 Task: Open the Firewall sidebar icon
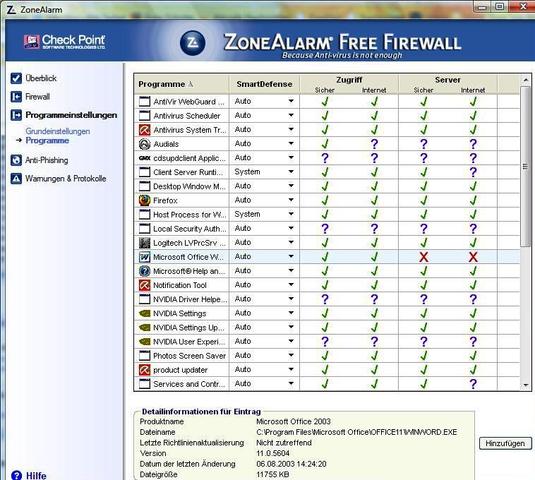[16, 97]
